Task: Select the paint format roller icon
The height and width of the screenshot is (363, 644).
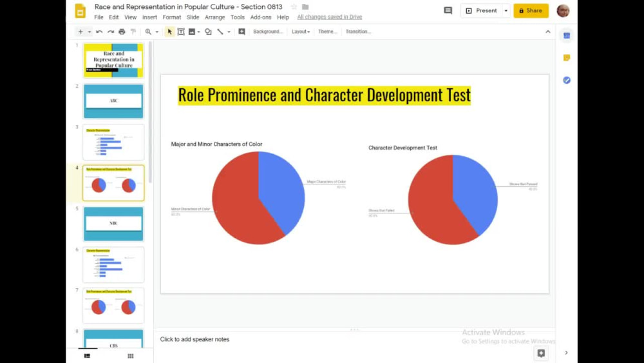Action: pyautogui.click(x=133, y=32)
